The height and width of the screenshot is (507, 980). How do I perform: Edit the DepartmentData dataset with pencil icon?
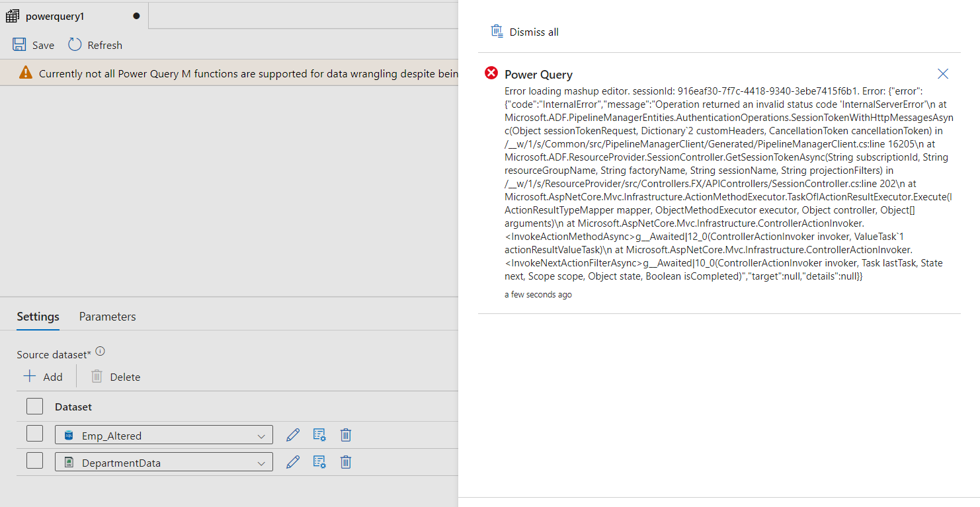[x=293, y=462]
